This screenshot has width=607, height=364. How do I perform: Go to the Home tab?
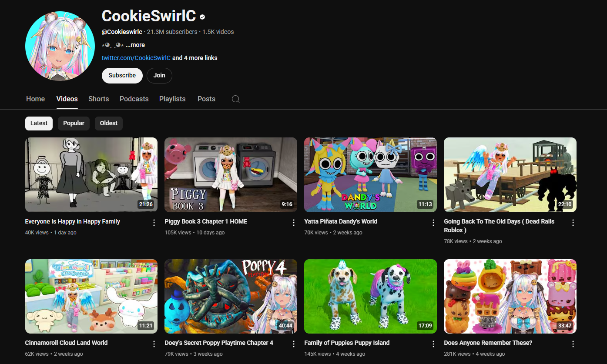pos(35,99)
